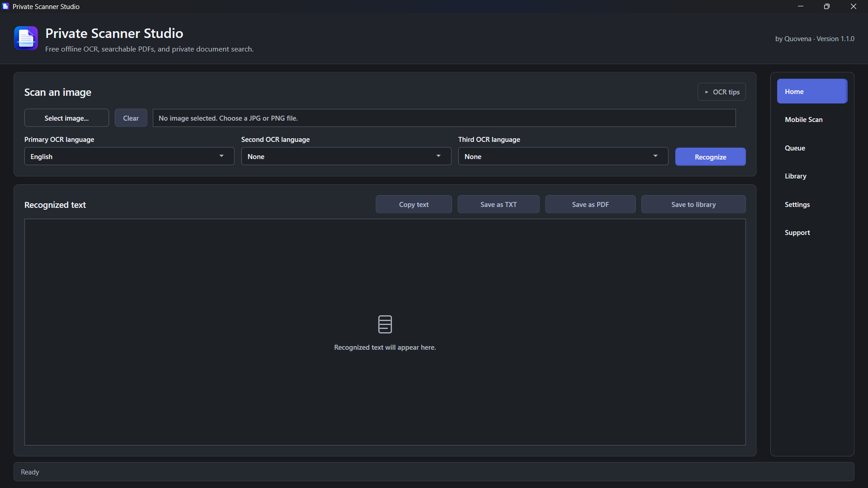Click the 'Recognized text' heading

tap(55, 205)
